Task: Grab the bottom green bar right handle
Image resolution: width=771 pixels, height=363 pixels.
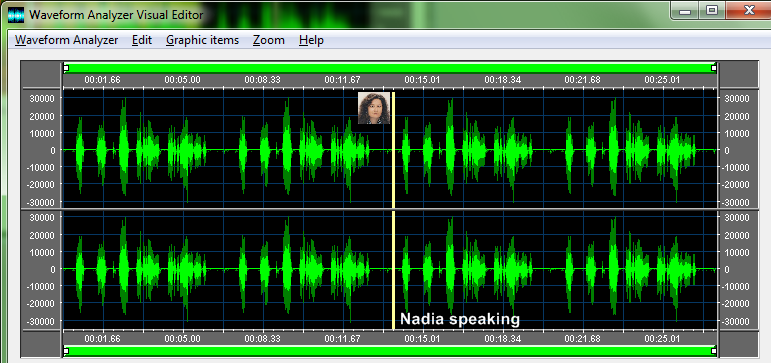Action: (x=714, y=351)
